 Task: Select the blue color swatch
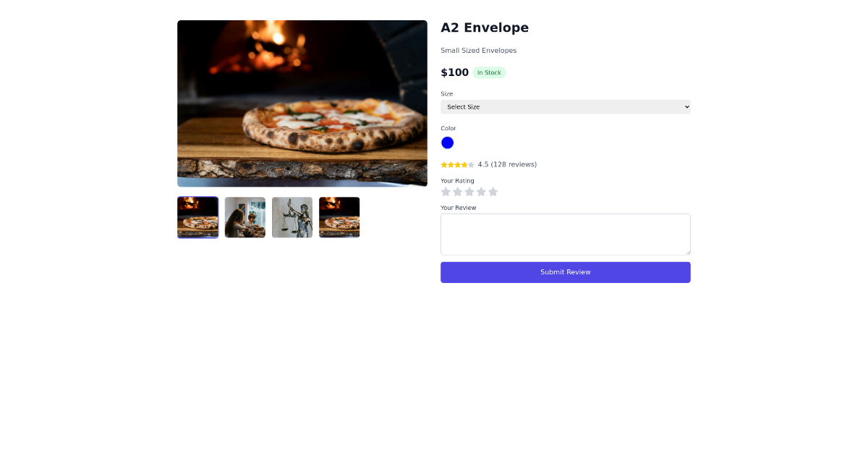click(x=447, y=143)
